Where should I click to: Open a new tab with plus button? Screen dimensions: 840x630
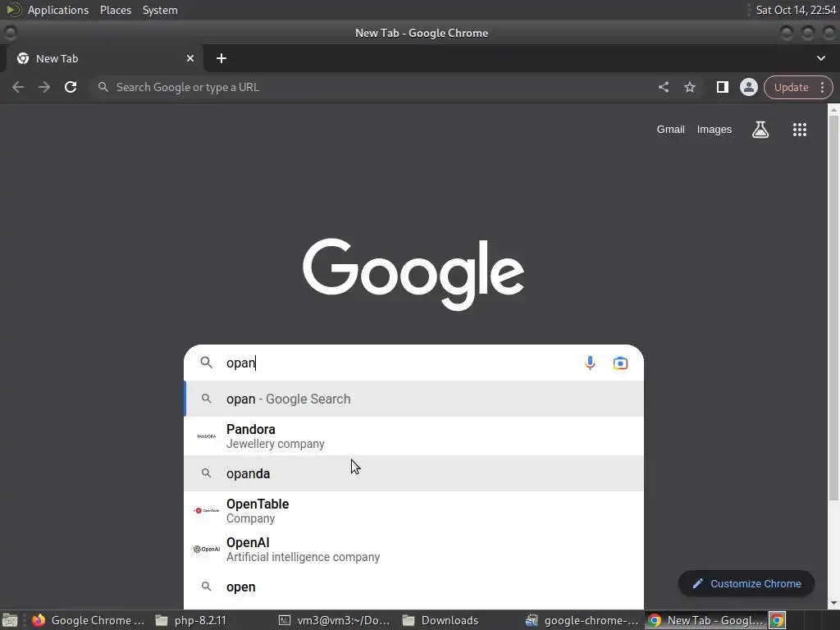[x=221, y=58]
